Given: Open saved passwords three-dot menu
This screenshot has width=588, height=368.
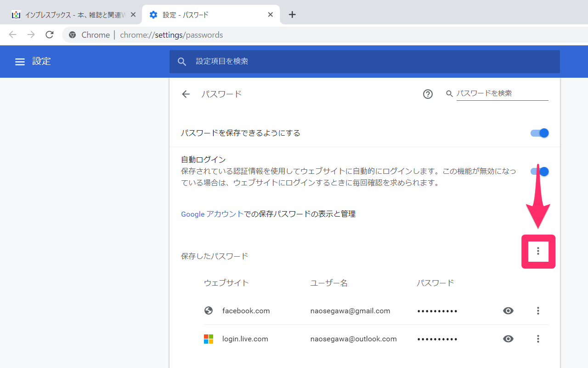Looking at the screenshot, I should (538, 251).
